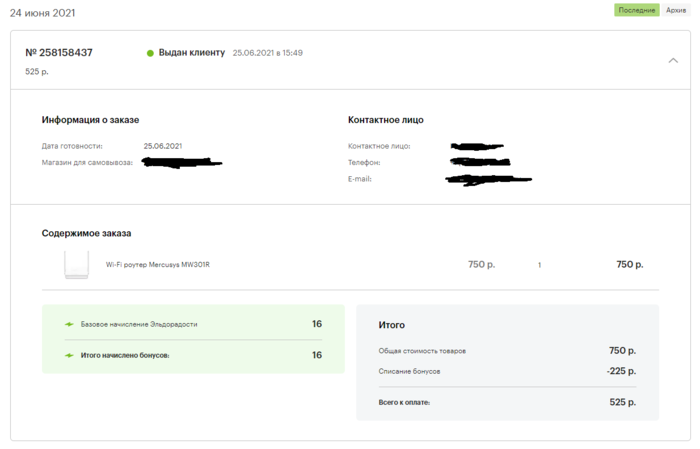The image size is (700, 449).
Task: Click the quantity 1 in product row
Action: tap(539, 265)
